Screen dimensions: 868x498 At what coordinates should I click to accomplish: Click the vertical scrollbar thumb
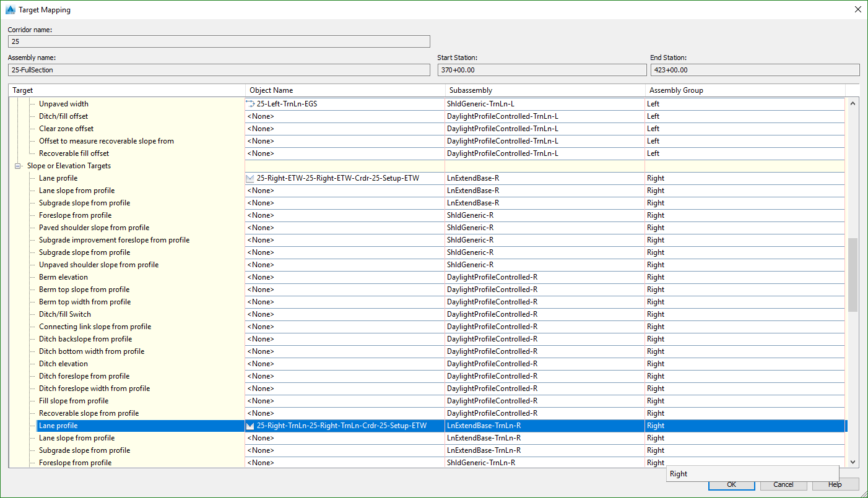[x=853, y=275]
